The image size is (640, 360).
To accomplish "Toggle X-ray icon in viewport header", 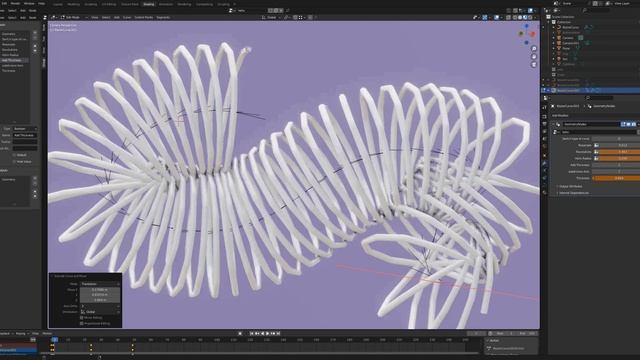I will click(508, 18).
